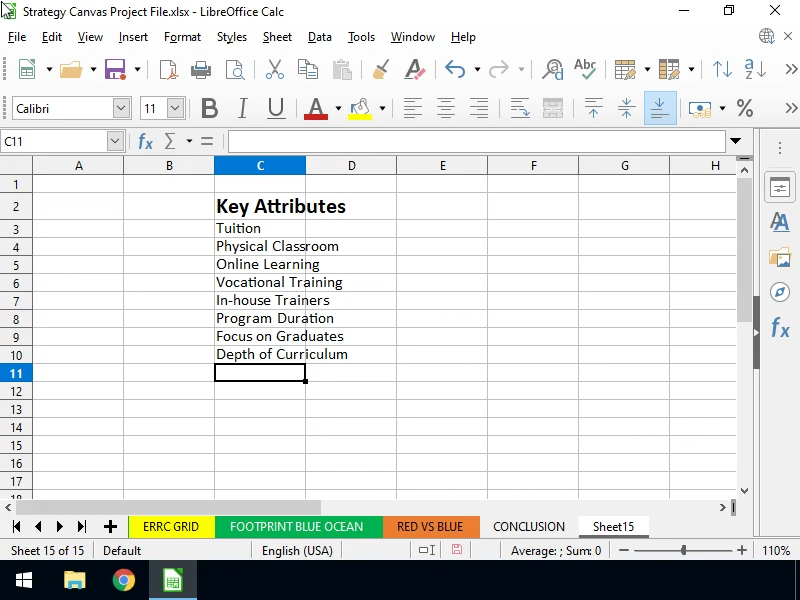Click the insert row icon
Screen dimensions: 800x600
tap(625, 69)
